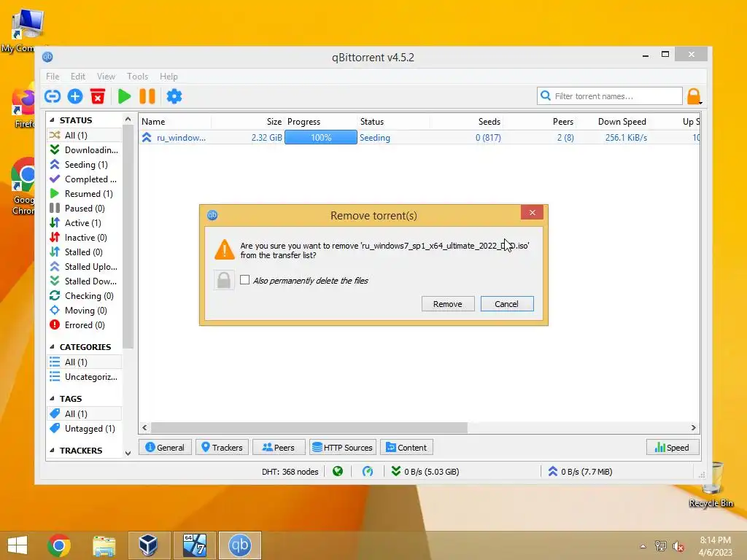This screenshot has width=747, height=560.
Task: Close the Remove torrent(s) dialog
Action: (532, 212)
